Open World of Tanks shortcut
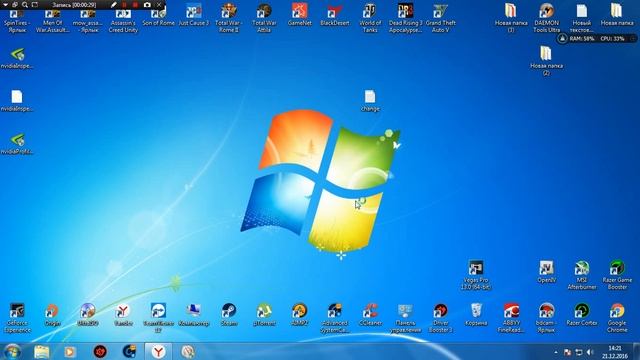 (370, 19)
